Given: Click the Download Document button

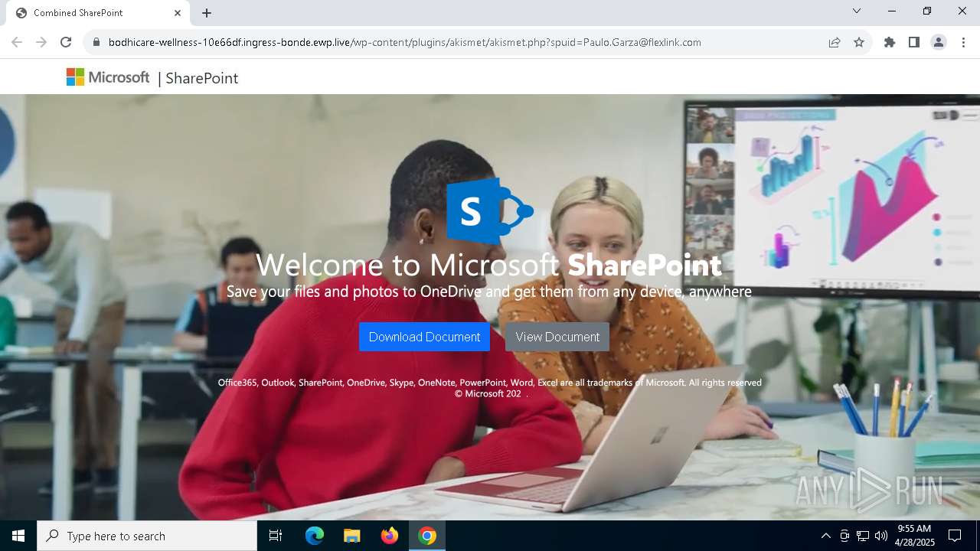Looking at the screenshot, I should [424, 337].
